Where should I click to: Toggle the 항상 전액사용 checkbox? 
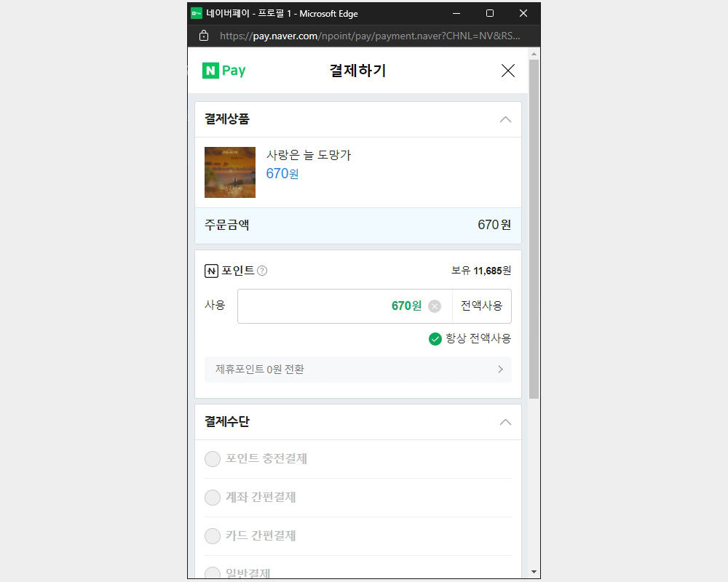pos(435,339)
